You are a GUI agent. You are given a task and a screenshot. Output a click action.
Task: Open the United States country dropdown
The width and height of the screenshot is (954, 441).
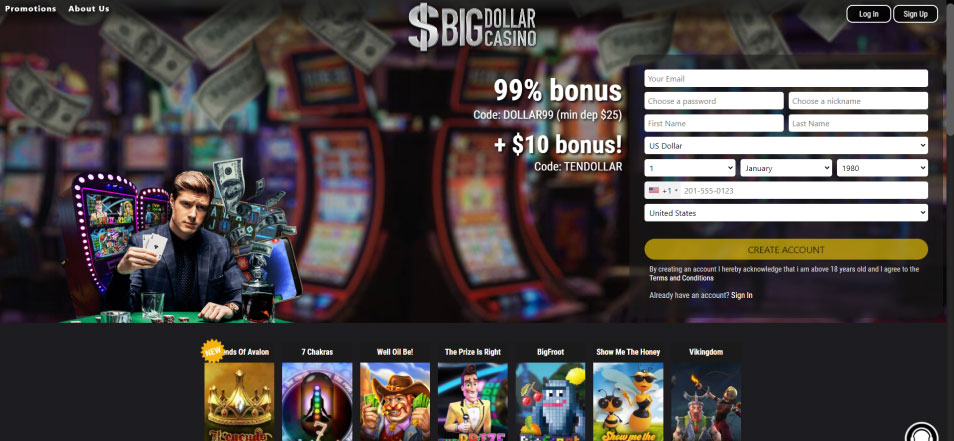point(786,213)
